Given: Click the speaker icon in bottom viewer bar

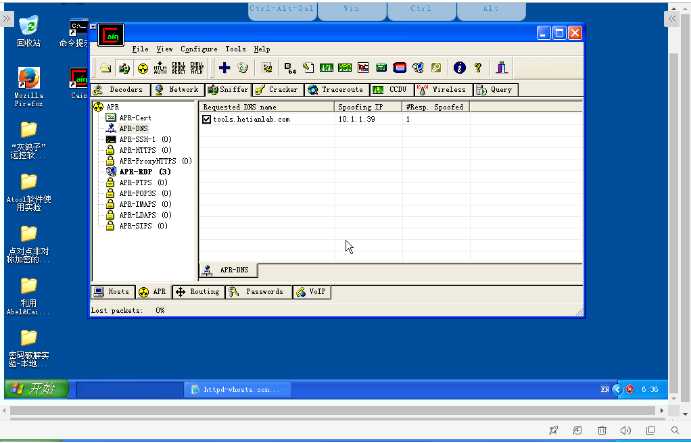Looking at the screenshot, I should 625,430.
